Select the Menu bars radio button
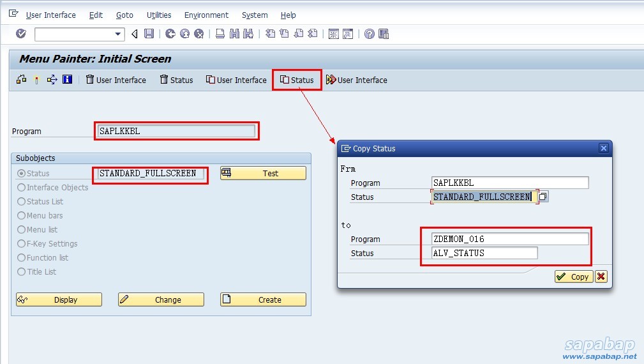644x364 pixels. point(22,216)
